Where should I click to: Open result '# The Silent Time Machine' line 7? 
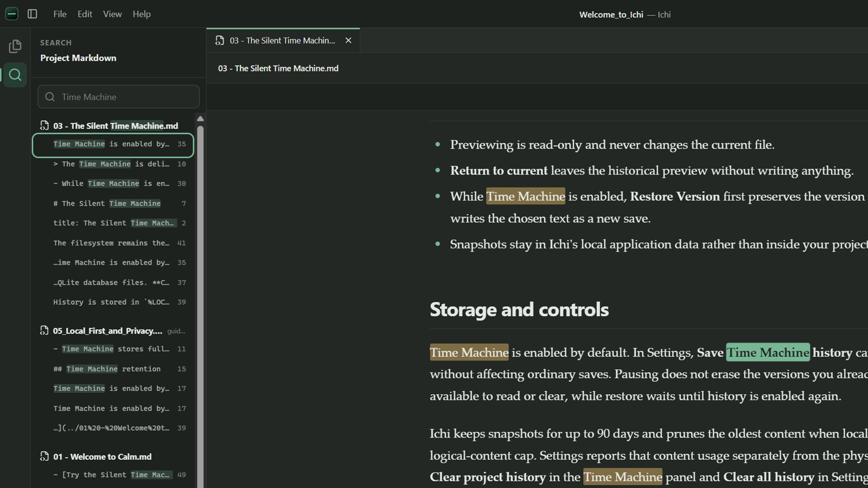[113, 203]
